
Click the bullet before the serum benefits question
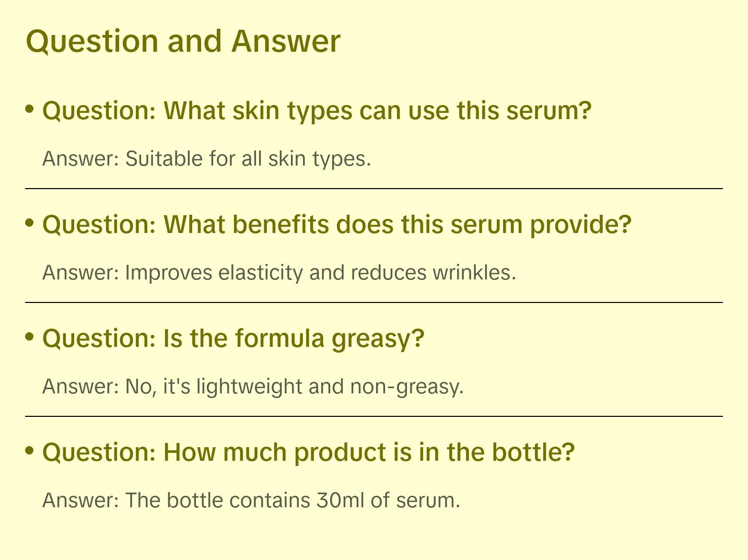(30, 223)
